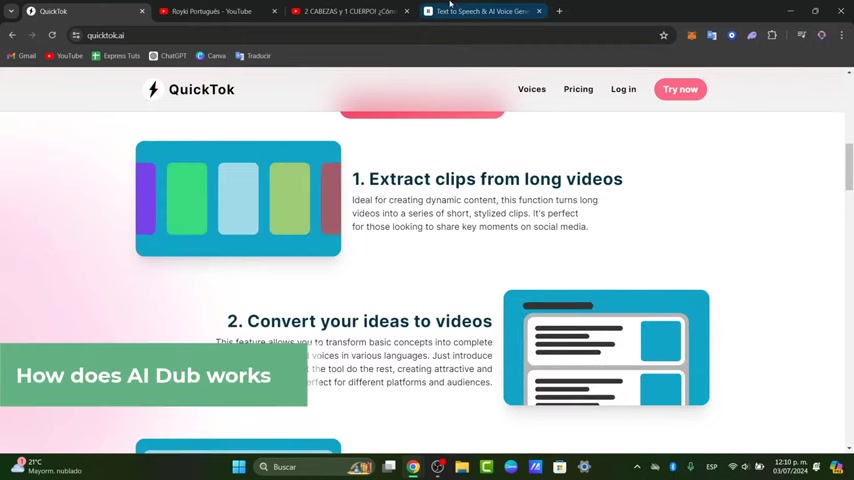This screenshot has width=854, height=480.
Task: Open the weather widget on taskbar
Action: 47,466
